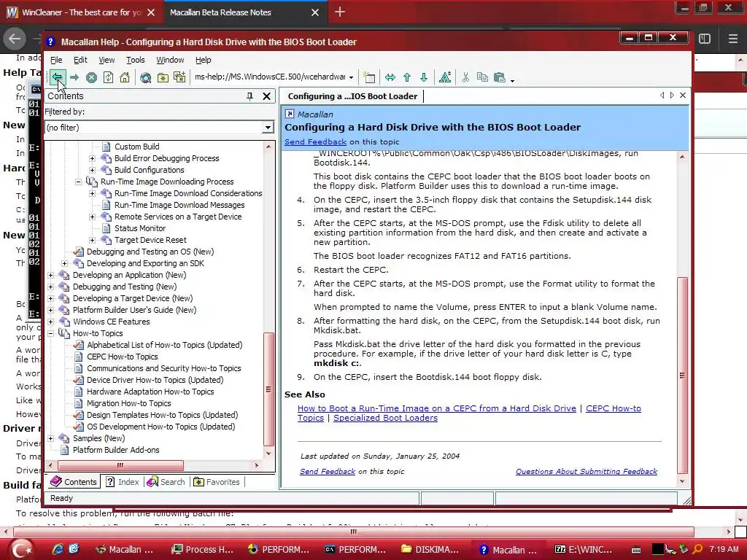Click the New Window toolbar icon
This screenshot has height=560, width=747.
coord(369,77)
